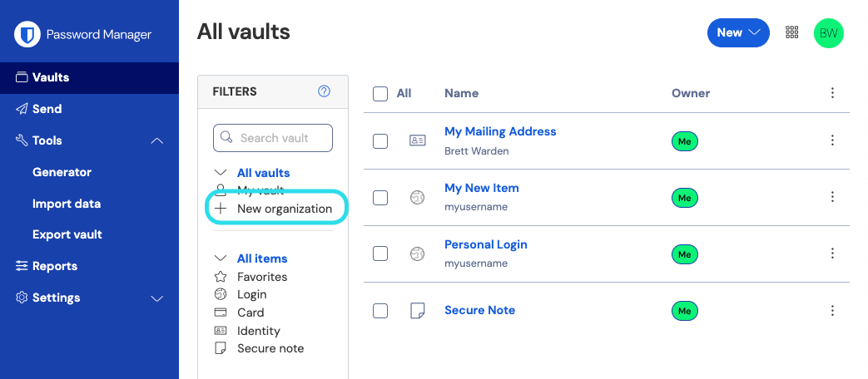
Task: Click the table header options dots
Action: tap(832, 93)
